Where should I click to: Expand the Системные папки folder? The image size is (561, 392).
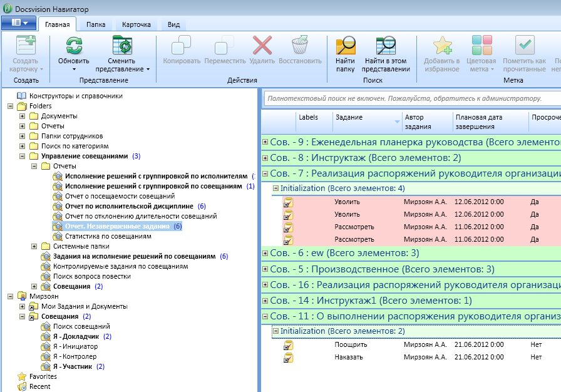pyautogui.click(x=34, y=246)
